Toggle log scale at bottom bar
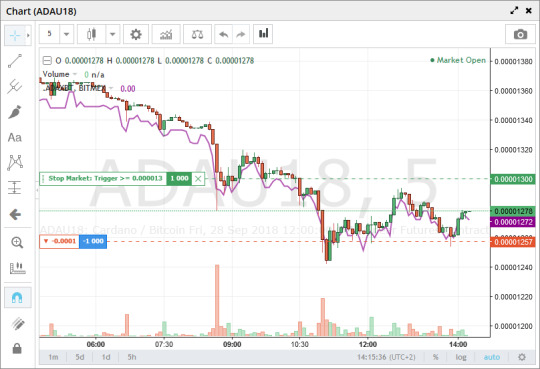The height and width of the screenshot is (369, 540). (461, 357)
